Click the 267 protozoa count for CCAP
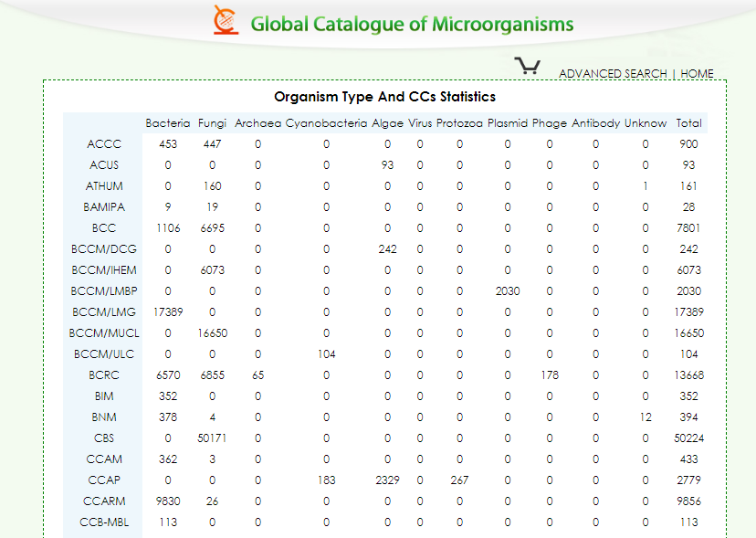The width and height of the screenshot is (756, 538). [459, 480]
